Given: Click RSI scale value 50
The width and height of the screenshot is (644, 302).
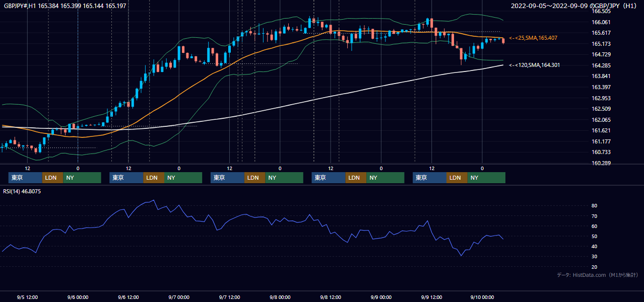Looking at the screenshot, I should [595, 236].
